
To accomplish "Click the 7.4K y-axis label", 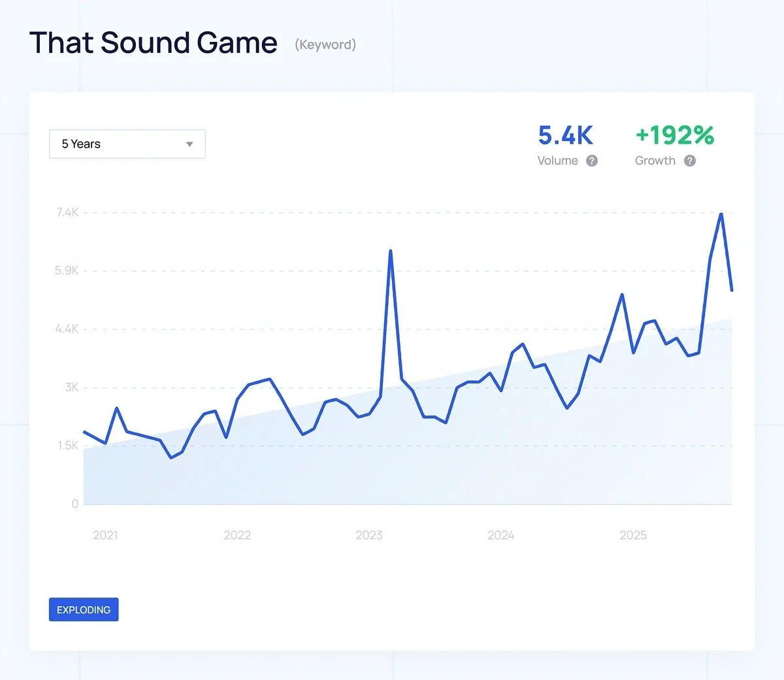I will click(67, 212).
